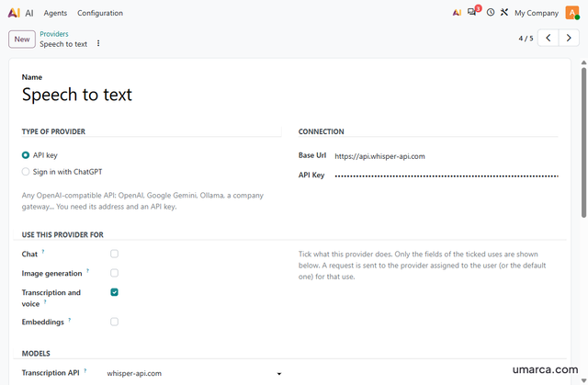Click the 4 / 5 pager counter
The height and width of the screenshot is (385, 588).
tap(526, 39)
